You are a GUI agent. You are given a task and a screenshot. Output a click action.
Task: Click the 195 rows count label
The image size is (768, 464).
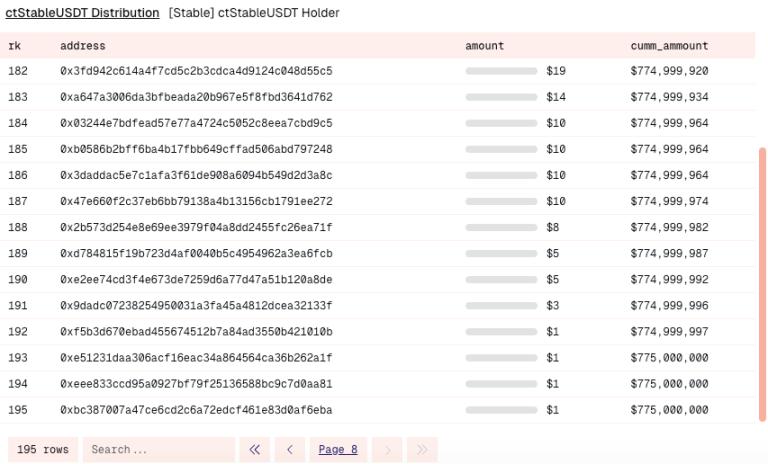click(43, 450)
